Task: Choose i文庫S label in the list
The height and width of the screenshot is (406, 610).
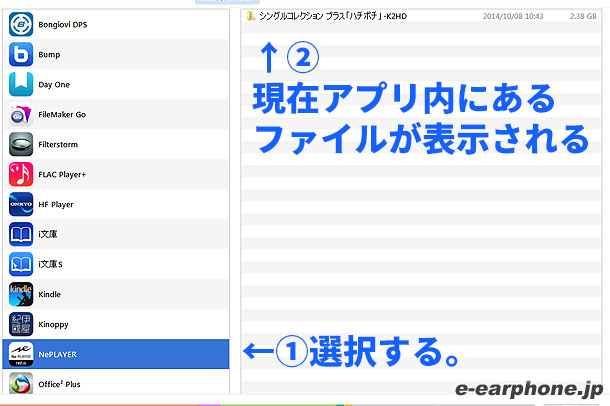Action: 50,264
